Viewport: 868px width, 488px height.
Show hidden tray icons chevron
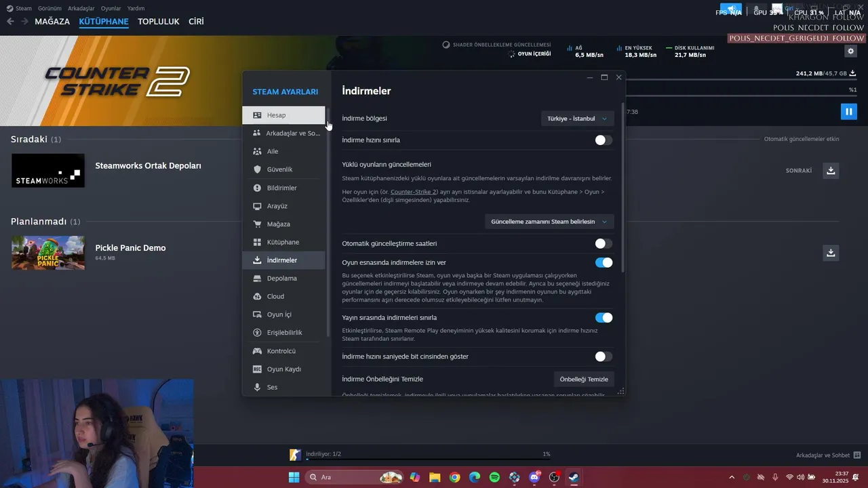(x=731, y=477)
